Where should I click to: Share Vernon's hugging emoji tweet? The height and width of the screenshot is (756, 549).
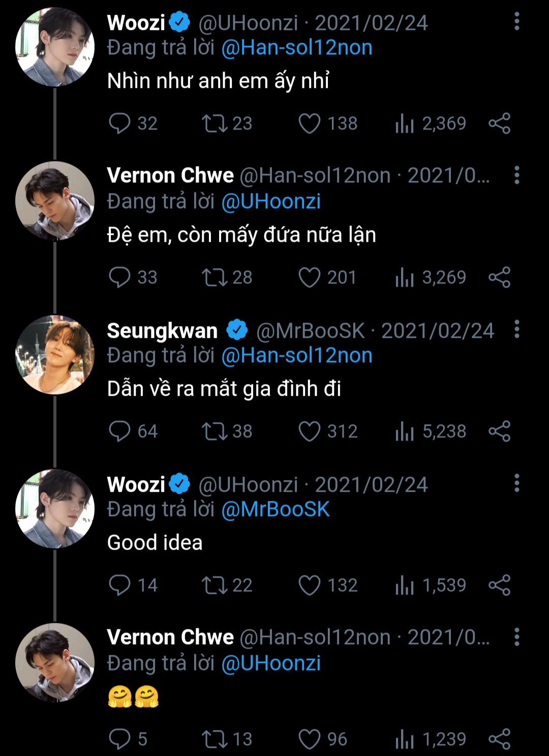pos(499,739)
